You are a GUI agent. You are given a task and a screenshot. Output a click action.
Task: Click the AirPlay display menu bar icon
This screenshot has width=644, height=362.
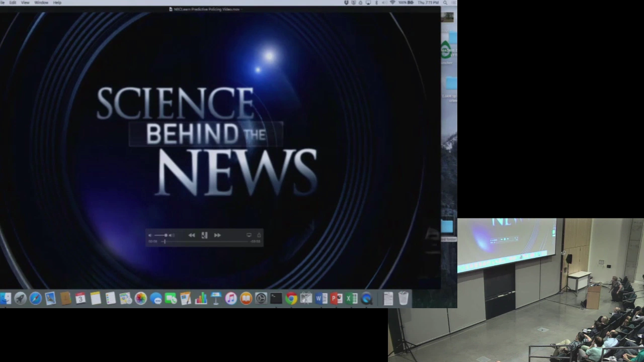click(x=368, y=3)
